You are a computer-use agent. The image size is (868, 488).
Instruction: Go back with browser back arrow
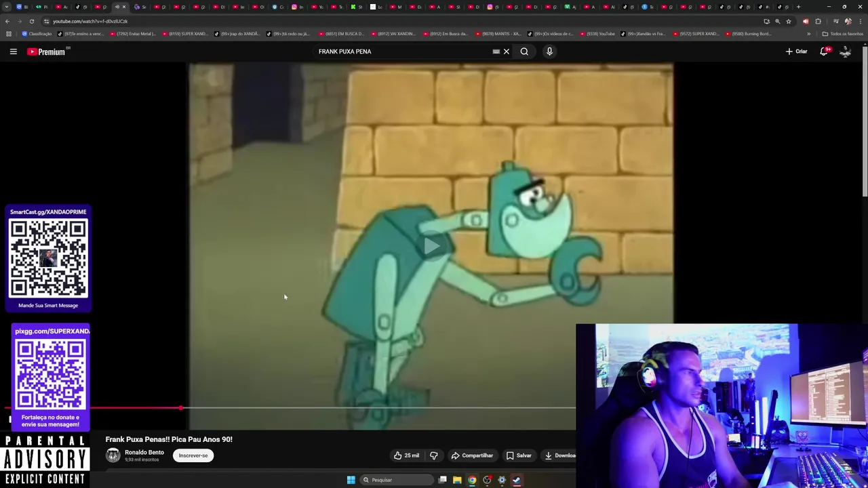pyautogui.click(x=7, y=21)
